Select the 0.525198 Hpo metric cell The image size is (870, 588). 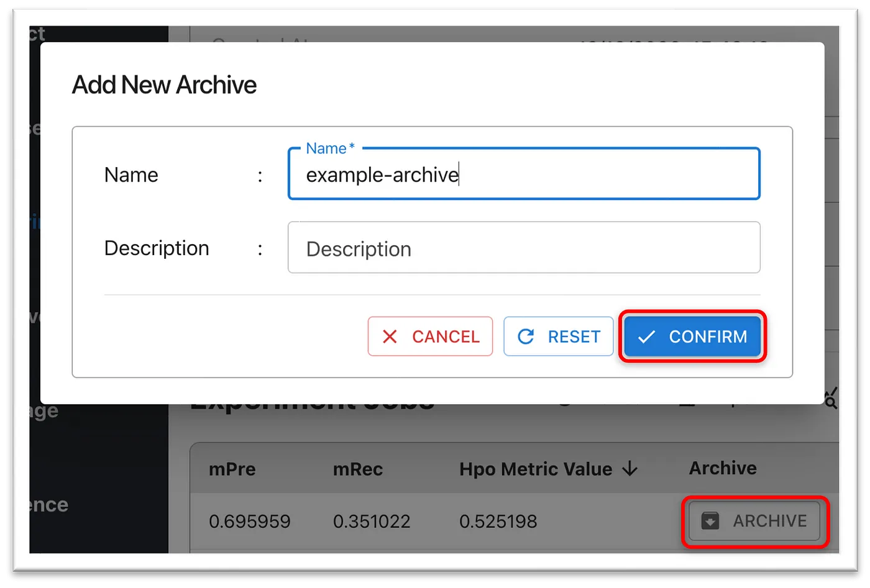pos(498,521)
